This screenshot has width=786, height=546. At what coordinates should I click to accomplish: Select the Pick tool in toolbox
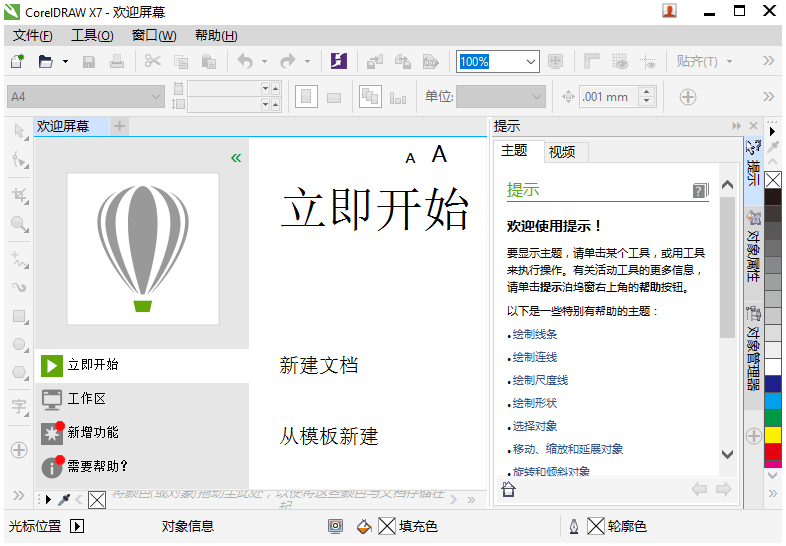20,131
